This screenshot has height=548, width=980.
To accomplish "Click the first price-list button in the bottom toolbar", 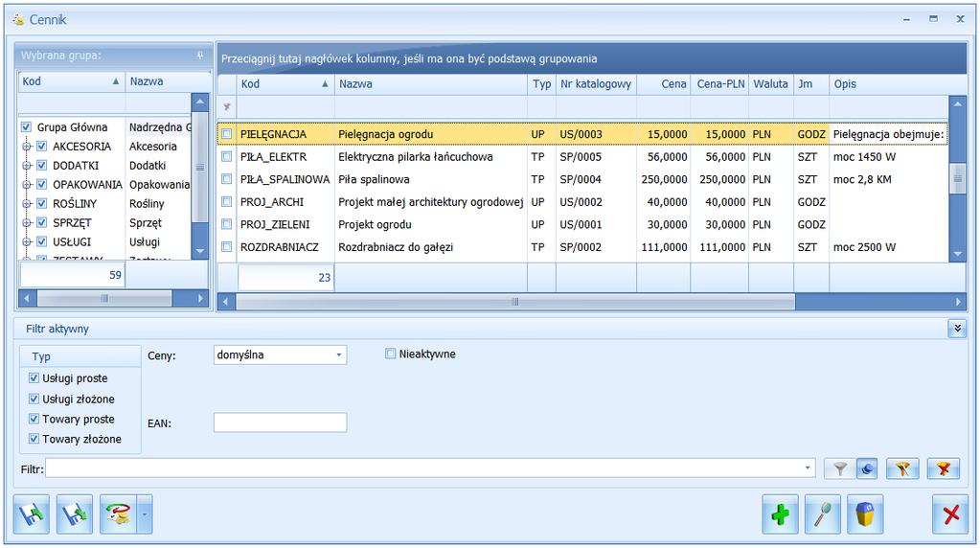I will tap(32, 514).
